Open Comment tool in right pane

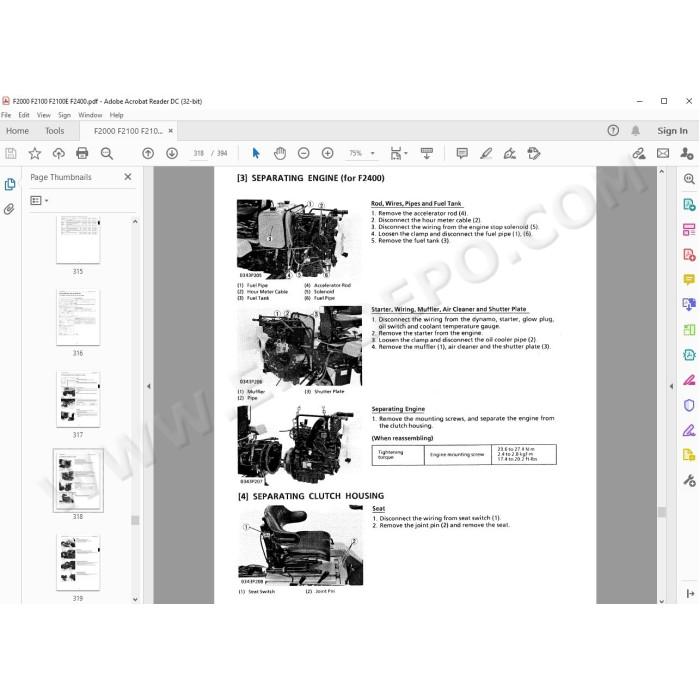[x=689, y=280]
